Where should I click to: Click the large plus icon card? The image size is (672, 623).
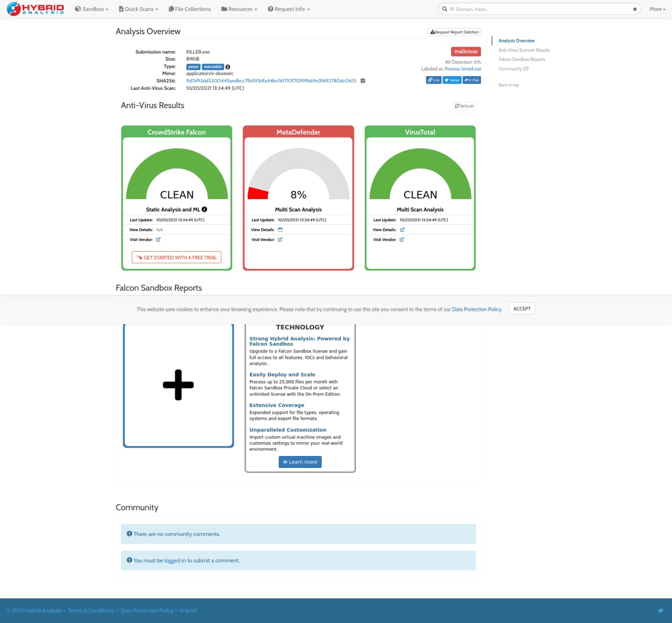coord(178,385)
